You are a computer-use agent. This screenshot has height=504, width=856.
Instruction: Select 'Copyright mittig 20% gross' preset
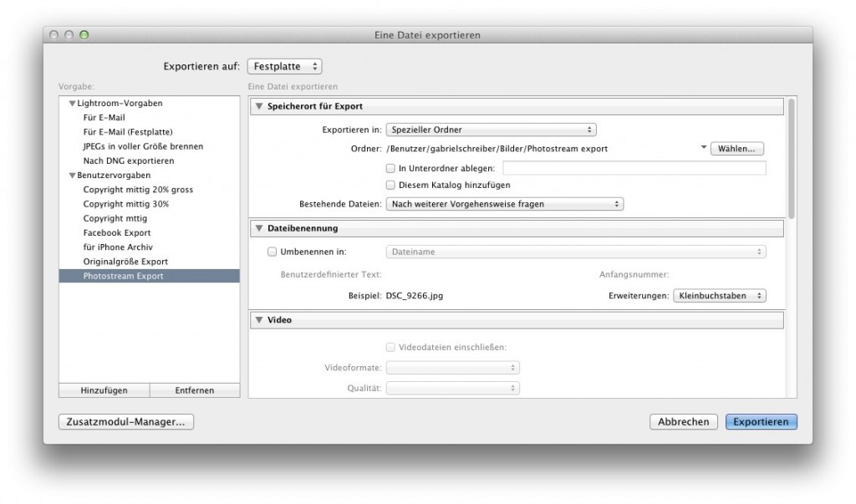[x=138, y=190]
